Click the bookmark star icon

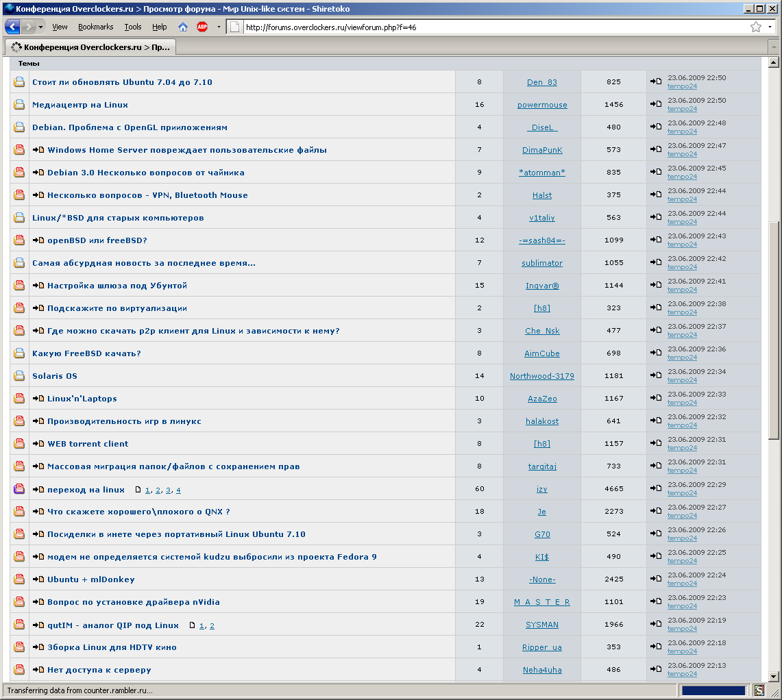click(x=755, y=27)
